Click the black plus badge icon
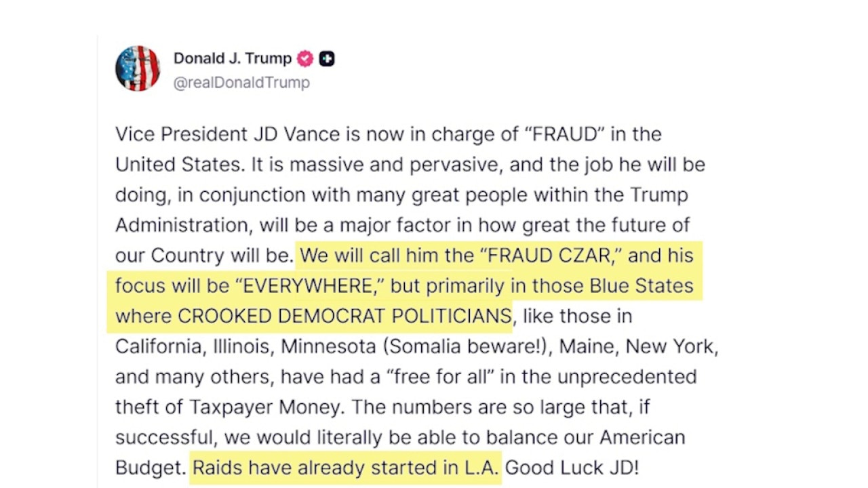The height and width of the screenshot is (488, 868). coord(327,59)
